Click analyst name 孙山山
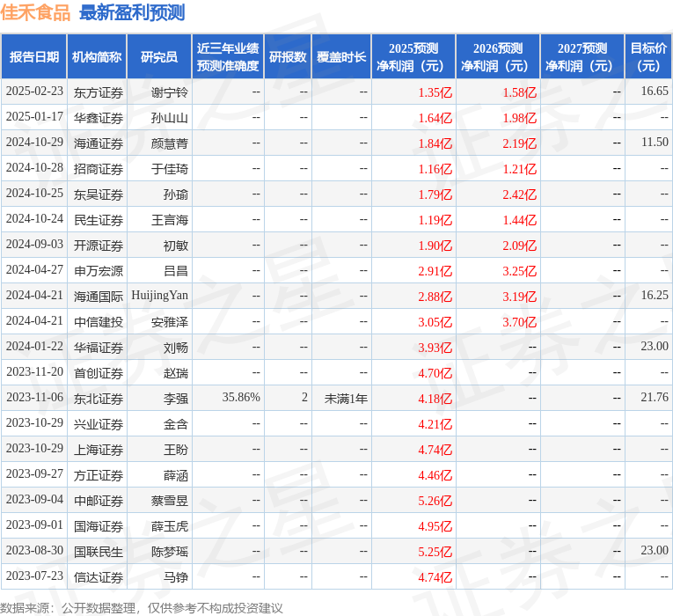This screenshot has height=616, width=673. pos(170,118)
